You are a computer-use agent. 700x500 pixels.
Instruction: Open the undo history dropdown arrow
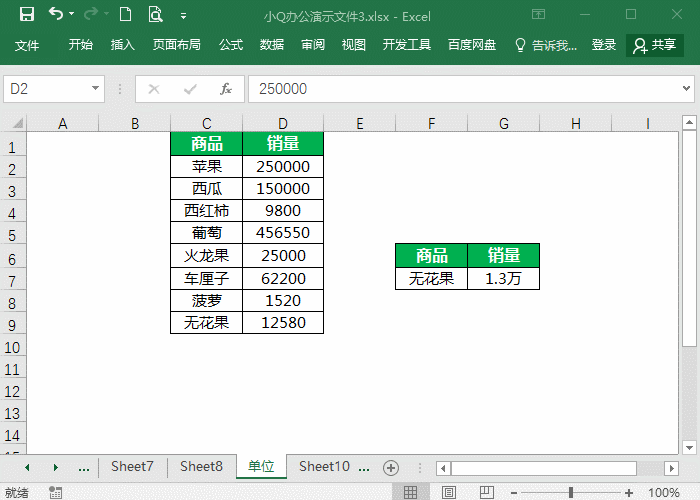click(71, 14)
